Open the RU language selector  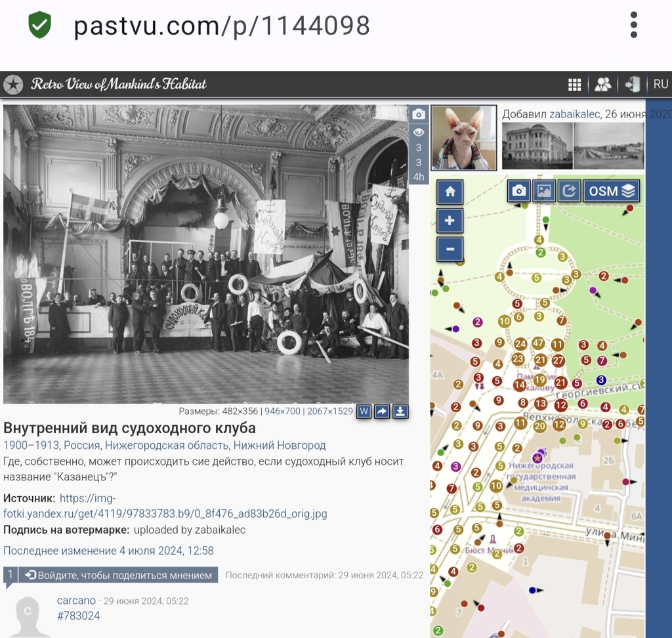(660, 85)
